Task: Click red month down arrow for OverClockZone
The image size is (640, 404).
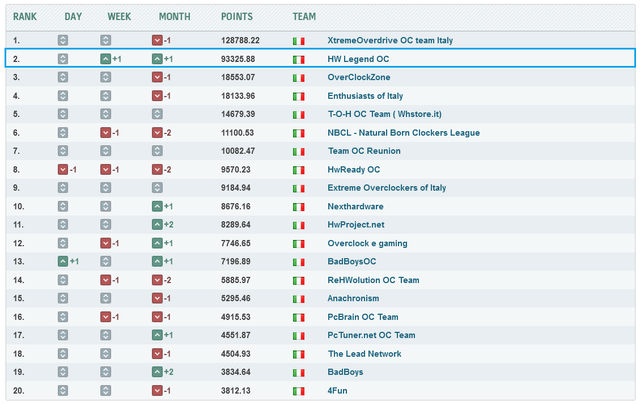Action: (157, 78)
